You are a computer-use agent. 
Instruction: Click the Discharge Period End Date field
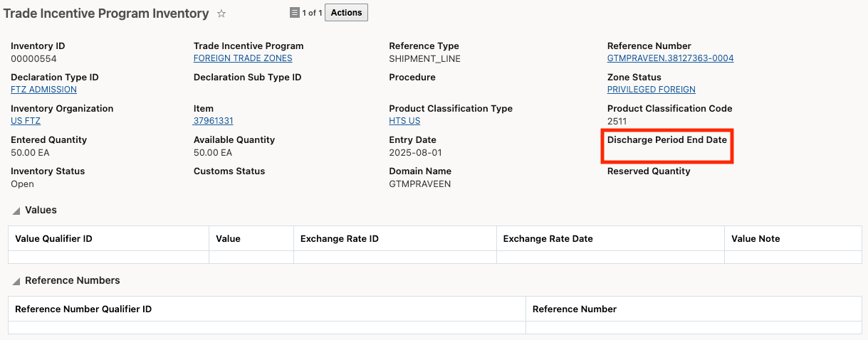pos(667,146)
